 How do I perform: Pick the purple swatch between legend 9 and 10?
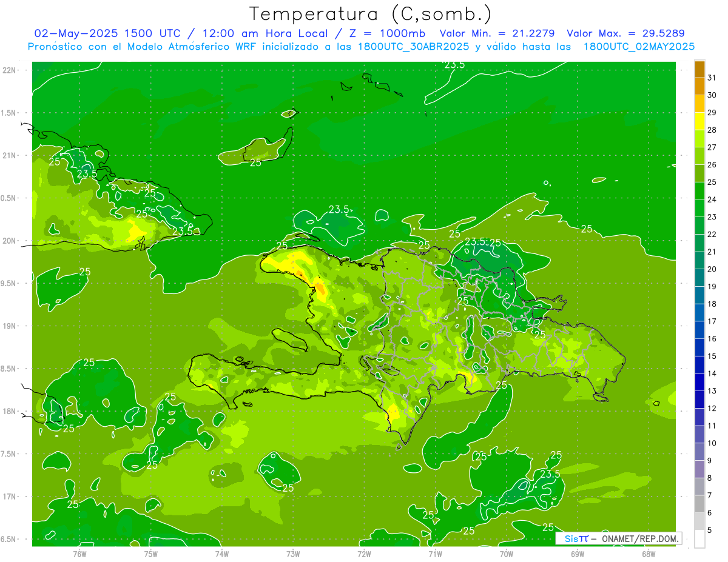point(699,452)
